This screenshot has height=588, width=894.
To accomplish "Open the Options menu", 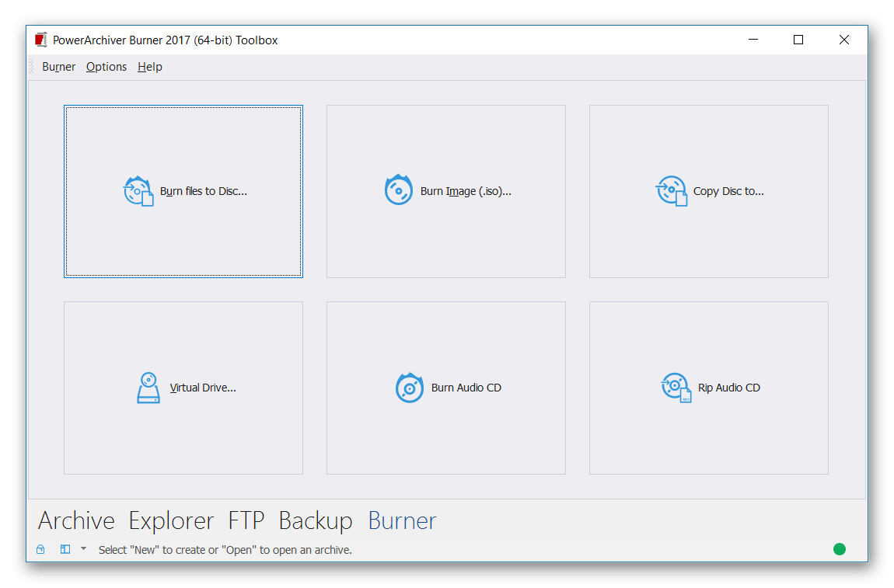I will coord(107,67).
